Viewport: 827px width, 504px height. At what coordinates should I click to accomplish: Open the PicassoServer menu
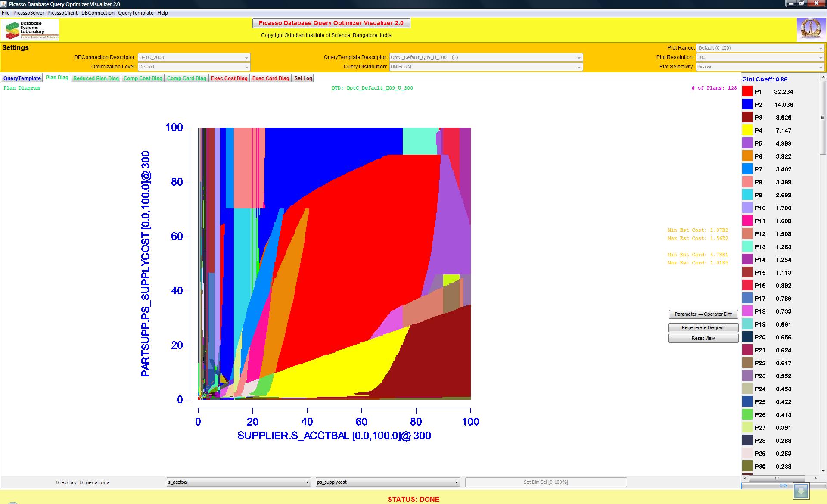coord(28,13)
